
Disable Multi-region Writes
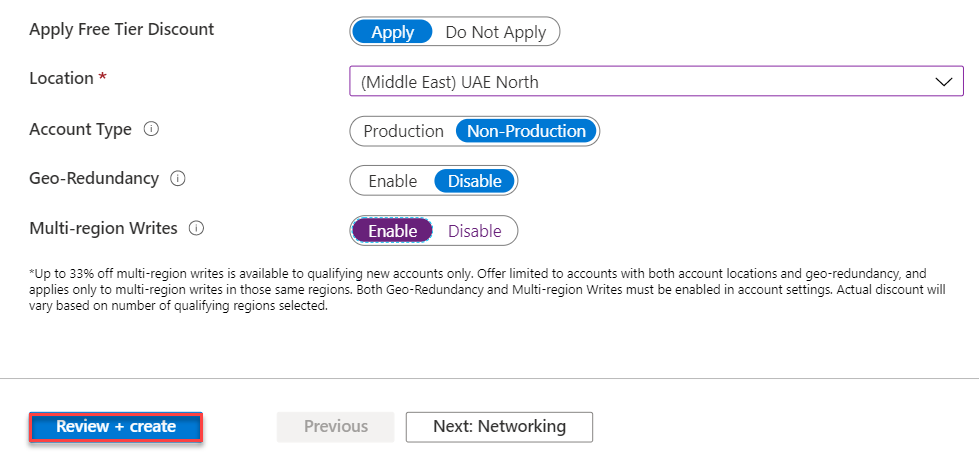pyautogui.click(x=474, y=231)
